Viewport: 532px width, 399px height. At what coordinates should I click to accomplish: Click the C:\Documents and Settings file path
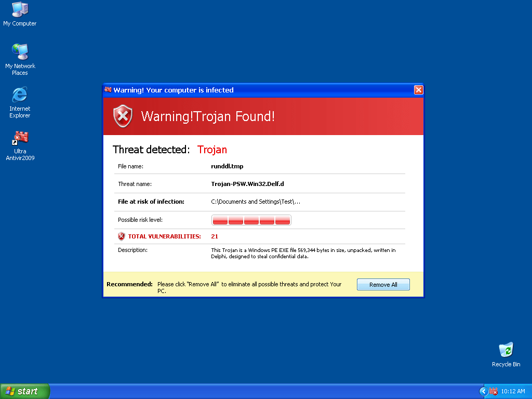(256, 202)
